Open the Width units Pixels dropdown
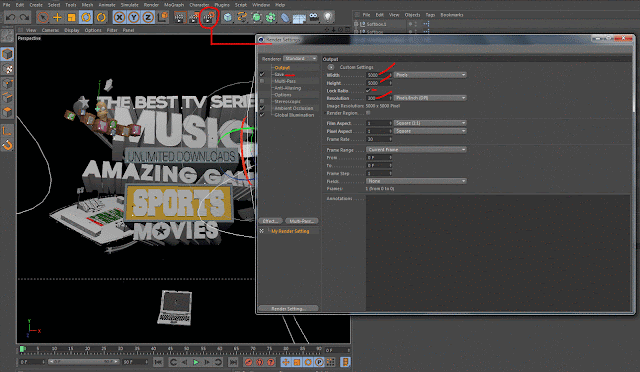Image resolution: width=640 pixels, height=372 pixels. click(430, 75)
